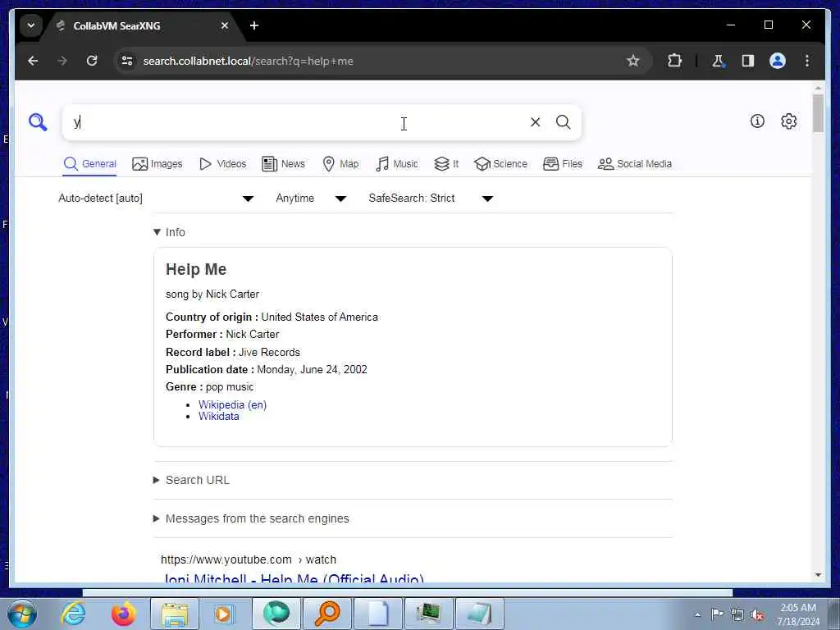Image resolution: width=840 pixels, height=630 pixels.
Task: Open a new browser tab
Action: (x=254, y=25)
